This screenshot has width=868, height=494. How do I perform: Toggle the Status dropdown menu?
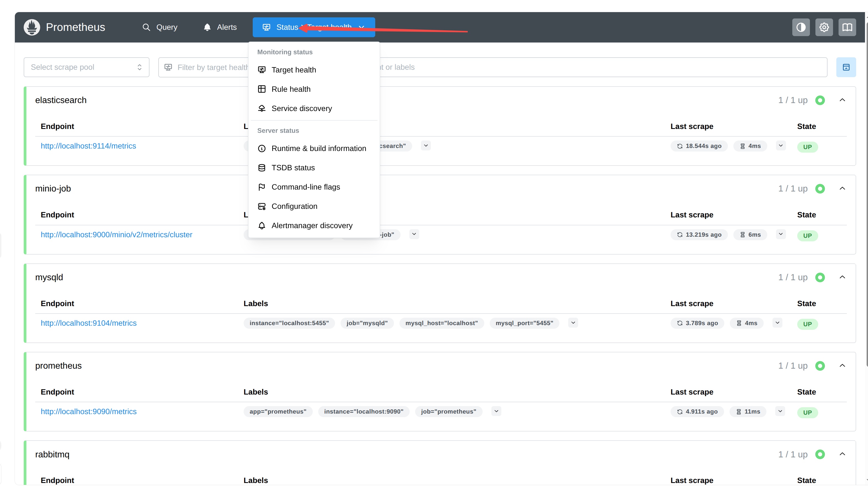(x=314, y=27)
